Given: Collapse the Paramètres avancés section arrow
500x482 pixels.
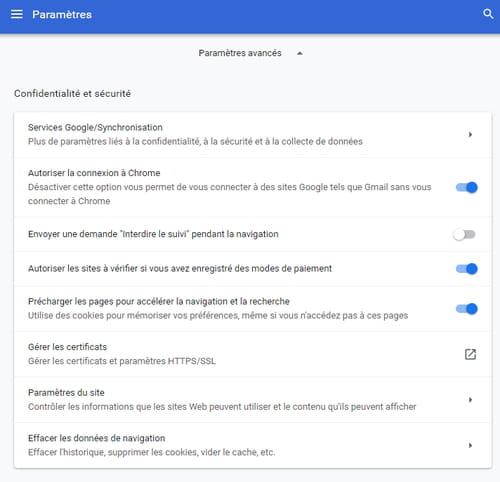Looking at the screenshot, I should (300, 53).
